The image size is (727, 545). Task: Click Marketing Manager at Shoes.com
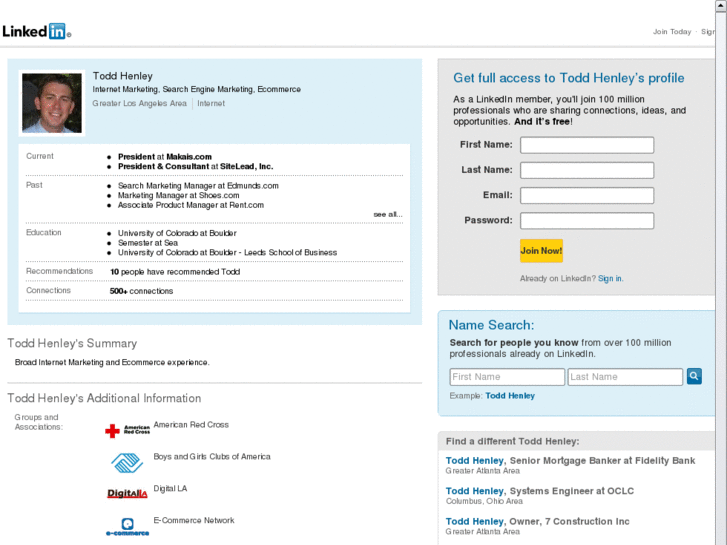point(179,195)
